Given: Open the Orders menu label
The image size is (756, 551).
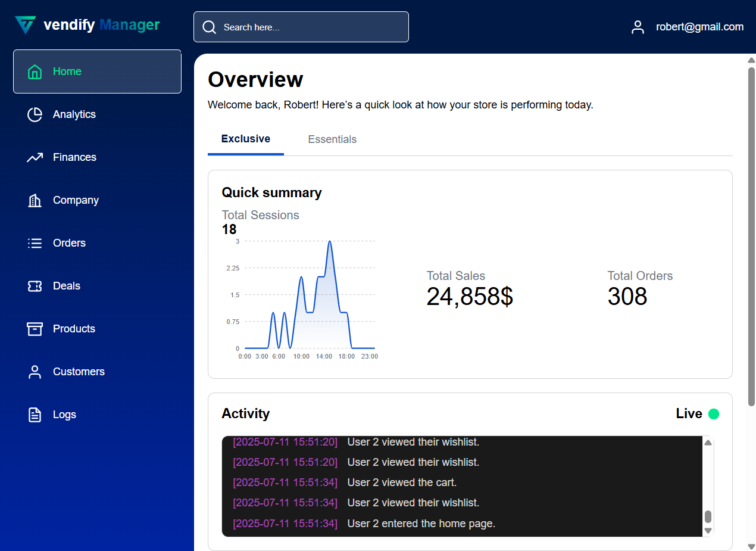Looking at the screenshot, I should point(69,243).
